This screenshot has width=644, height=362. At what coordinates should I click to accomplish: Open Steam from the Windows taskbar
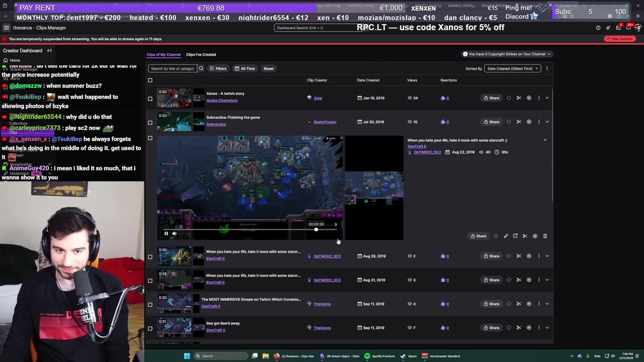click(409, 356)
